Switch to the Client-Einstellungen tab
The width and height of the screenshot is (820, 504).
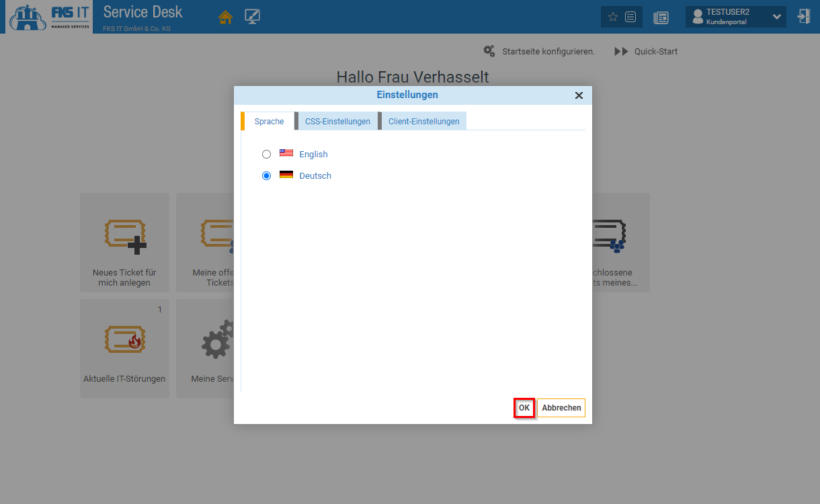pos(423,122)
